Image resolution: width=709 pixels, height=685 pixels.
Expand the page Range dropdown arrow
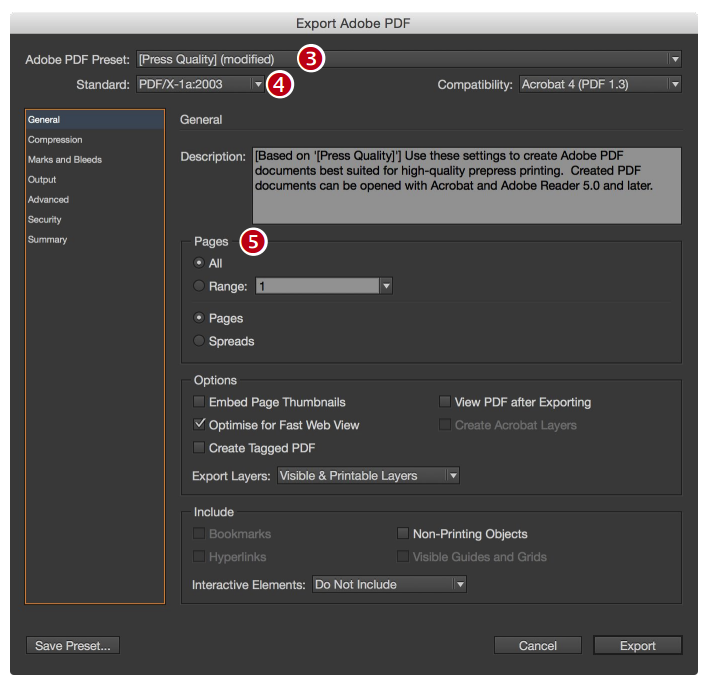(x=386, y=286)
